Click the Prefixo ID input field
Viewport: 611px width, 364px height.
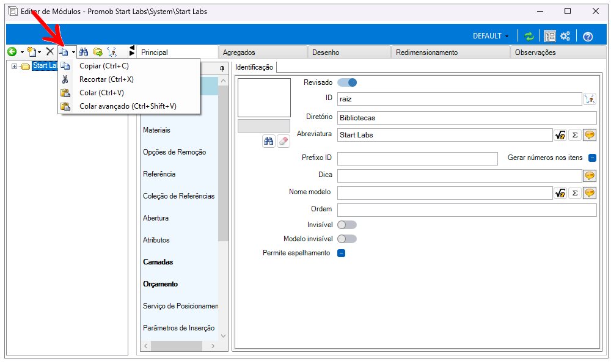pyautogui.click(x=417, y=159)
